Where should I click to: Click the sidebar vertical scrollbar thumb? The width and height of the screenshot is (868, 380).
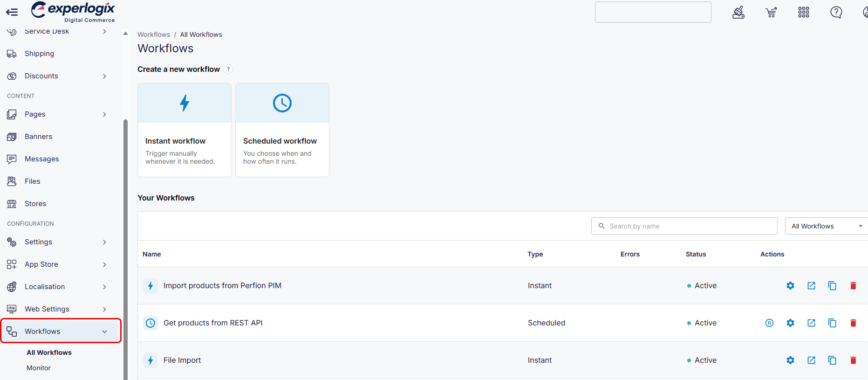[x=125, y=249]
